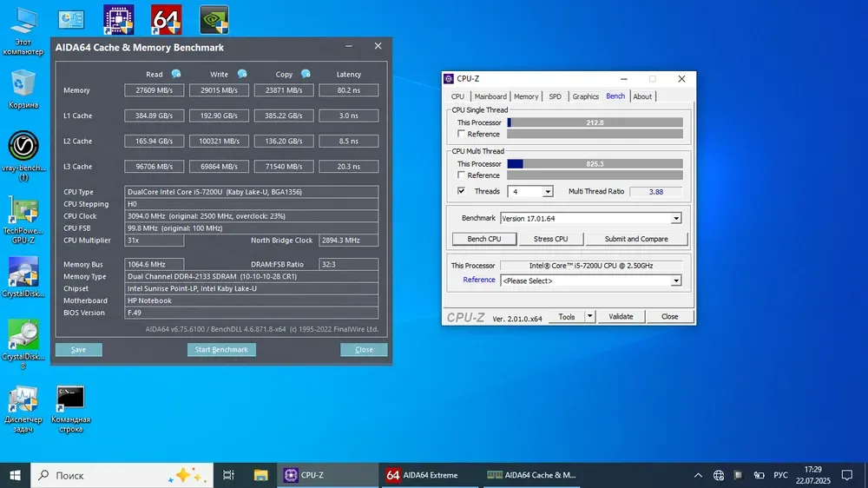Screen dimensions: 868x488
Task: Enable Reference checkbox under CPU Single Thread
Action: coord(462,134)
